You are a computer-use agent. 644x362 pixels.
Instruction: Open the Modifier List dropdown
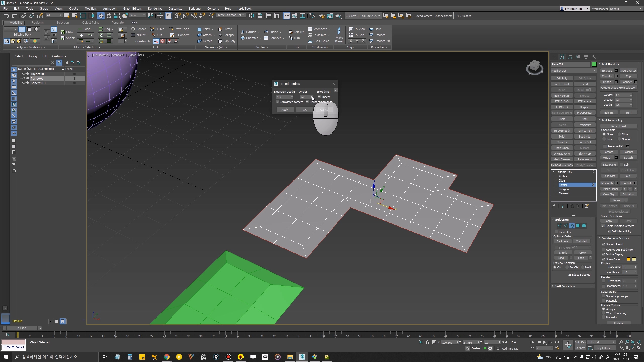(x=573, y=71)
